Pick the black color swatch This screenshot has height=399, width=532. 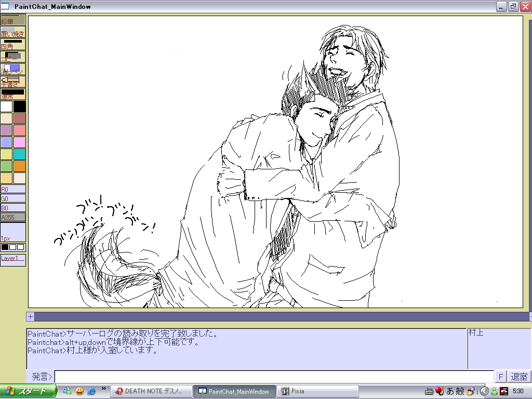20,107
